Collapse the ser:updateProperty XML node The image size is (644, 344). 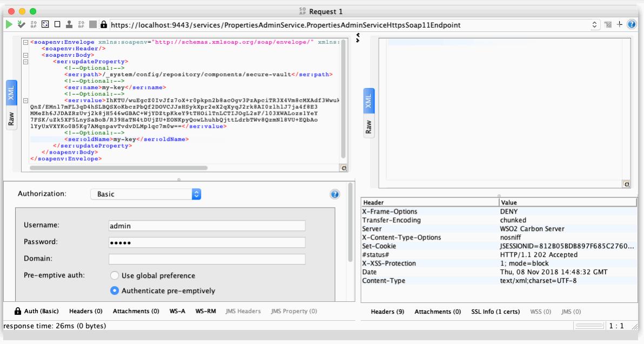[25, 62]
